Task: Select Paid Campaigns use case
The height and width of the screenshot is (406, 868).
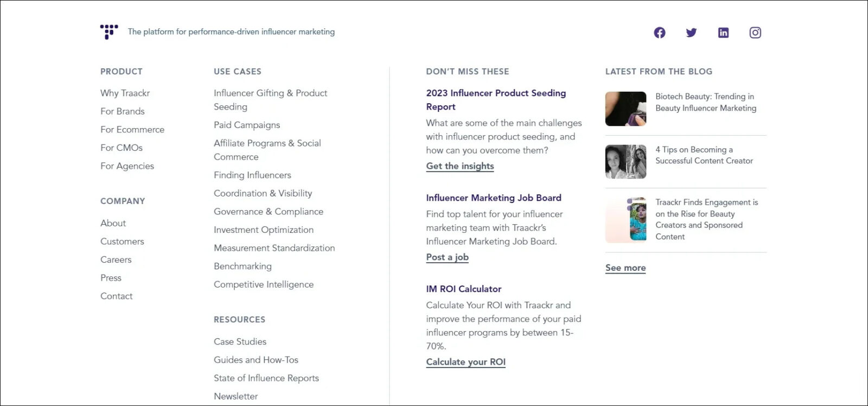Action: point(247,125)
